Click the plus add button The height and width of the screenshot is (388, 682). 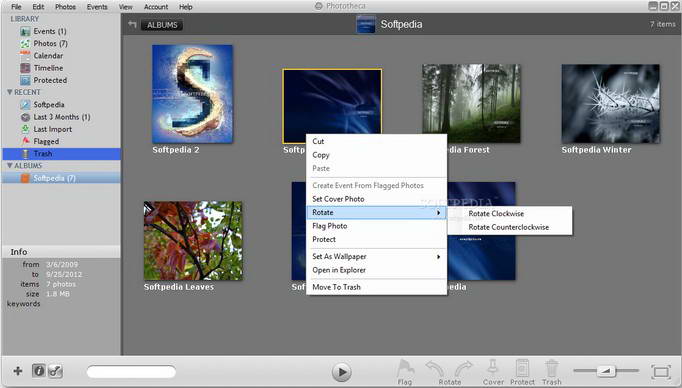18,371
